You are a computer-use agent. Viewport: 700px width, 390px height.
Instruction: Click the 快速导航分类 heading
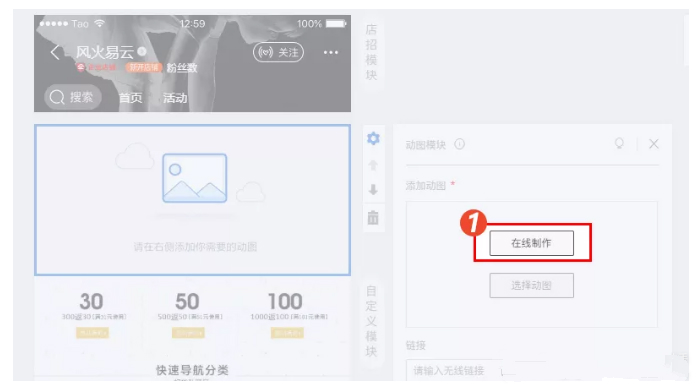pos(192,370)
